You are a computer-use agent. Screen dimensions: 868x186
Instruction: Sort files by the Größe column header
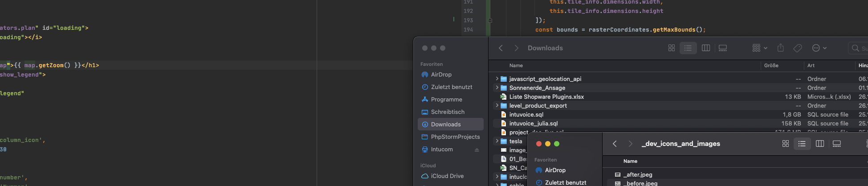click(x=771, y=65)
